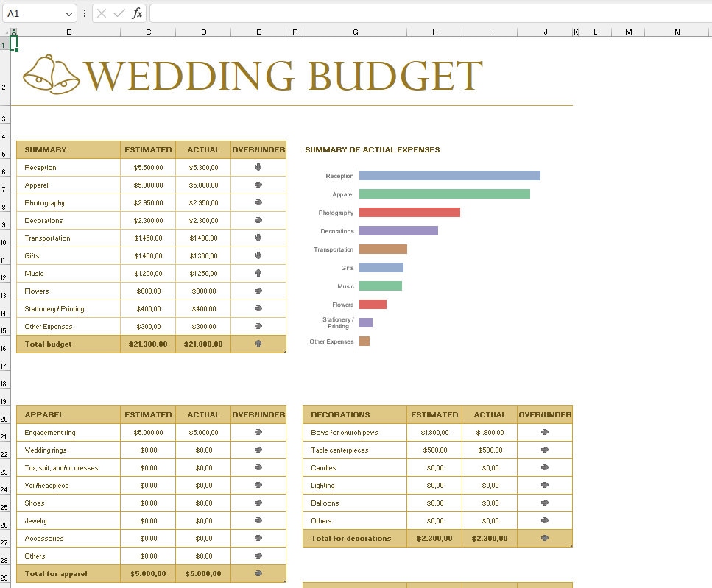This screenshot has height=588, width=712.
Task: Click the chart title SUMMARY OF ACTUAL EXPENSES
Action: (x=373, y=149)
